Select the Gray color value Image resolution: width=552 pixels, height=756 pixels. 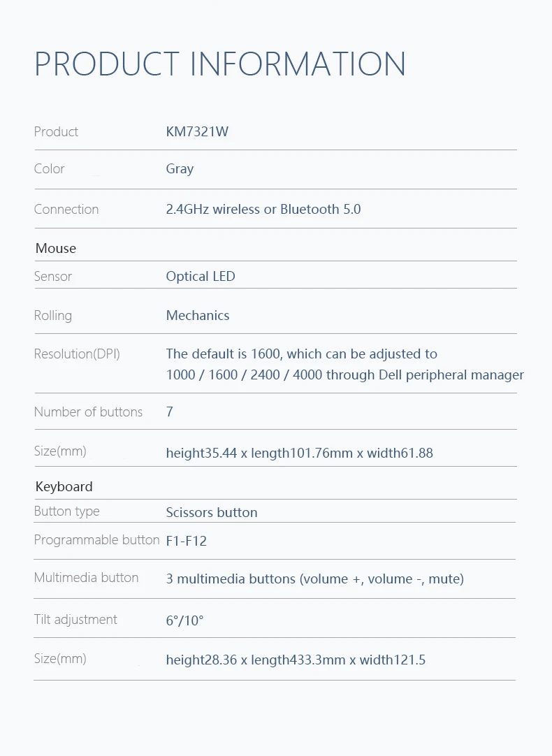click(180, 169)
